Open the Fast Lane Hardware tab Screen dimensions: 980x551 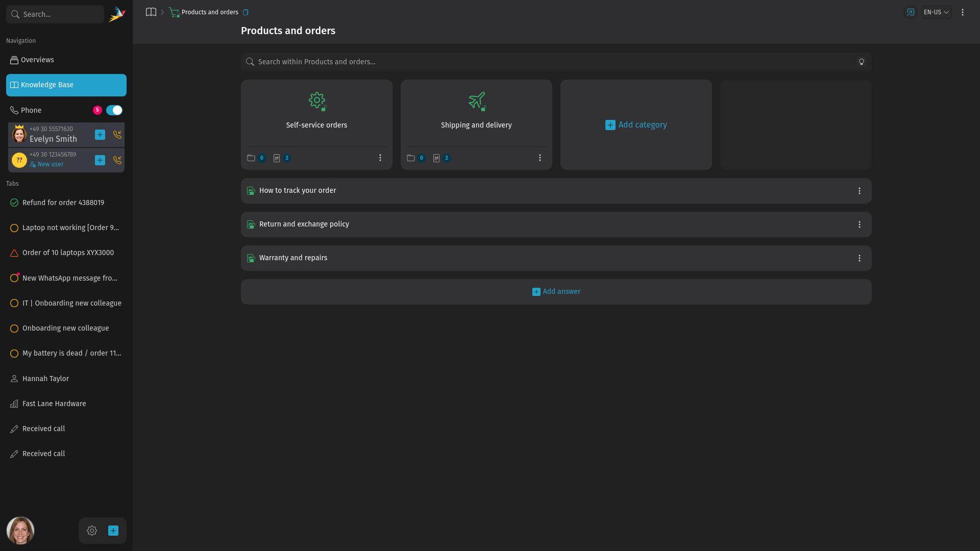tap(66, 404)
